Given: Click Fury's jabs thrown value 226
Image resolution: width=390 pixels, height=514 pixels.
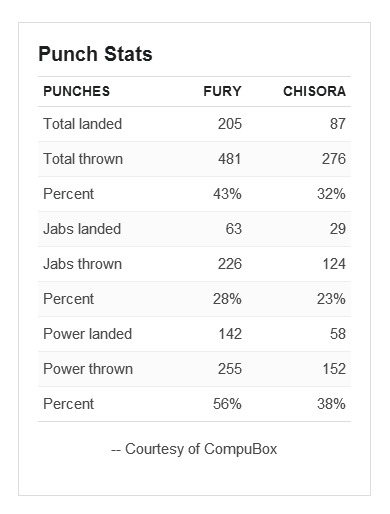Looking at the screenshot, I should (230, 264).
